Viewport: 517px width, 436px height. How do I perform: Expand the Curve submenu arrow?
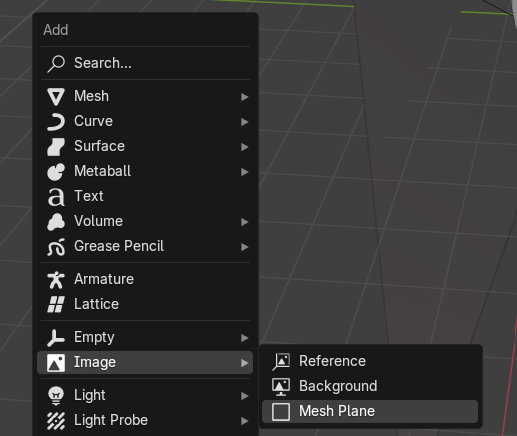click(245, 122)
